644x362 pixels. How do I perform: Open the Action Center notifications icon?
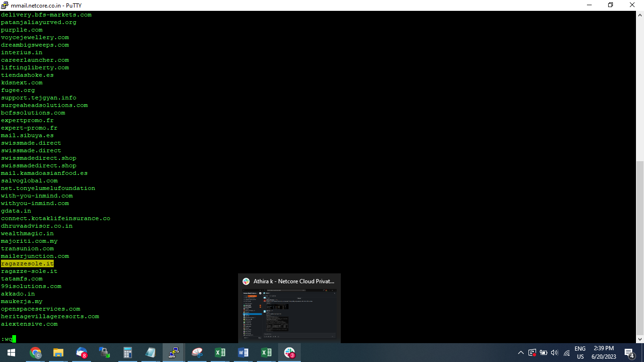629,353
